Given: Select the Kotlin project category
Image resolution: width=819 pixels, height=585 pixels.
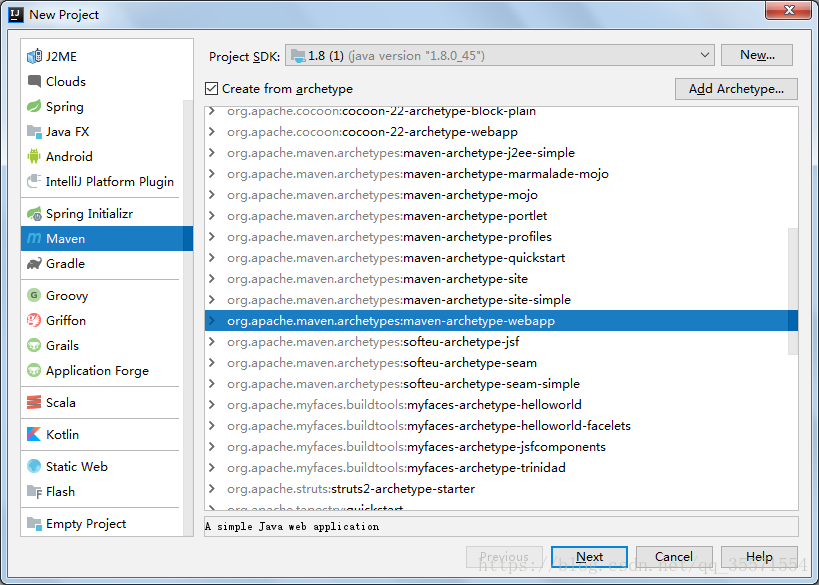Looking at the screenshot, I should tap(102, 434).
